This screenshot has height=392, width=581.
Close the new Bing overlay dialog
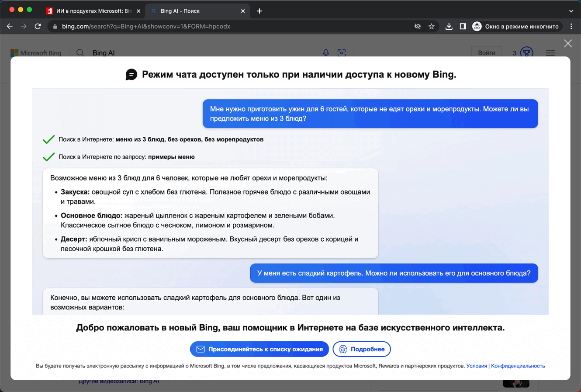[x=568, y=43]
